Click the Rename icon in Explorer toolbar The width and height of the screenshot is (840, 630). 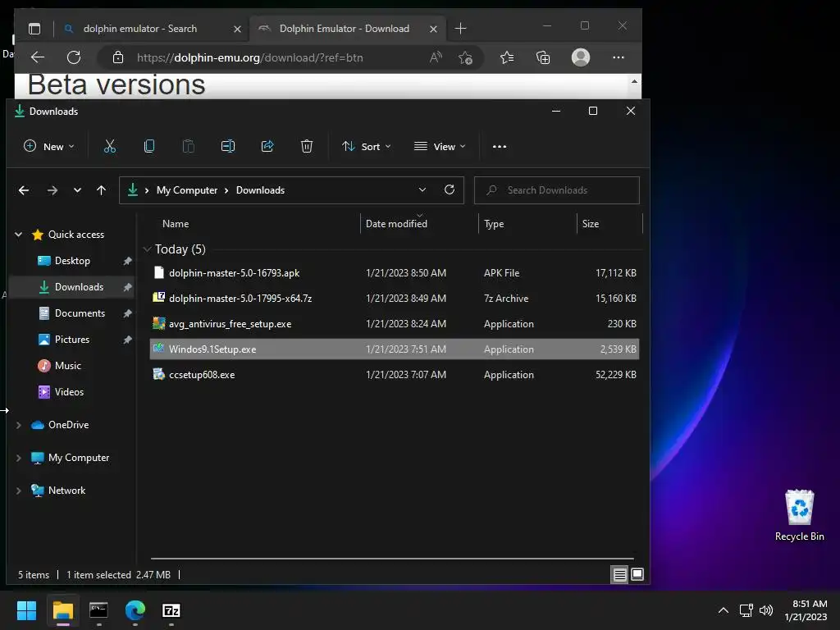coord(228,146)
